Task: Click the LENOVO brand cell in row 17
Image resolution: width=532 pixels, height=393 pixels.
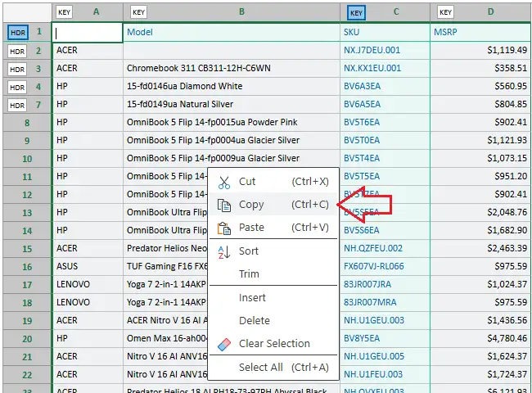Action: [88, 284]
